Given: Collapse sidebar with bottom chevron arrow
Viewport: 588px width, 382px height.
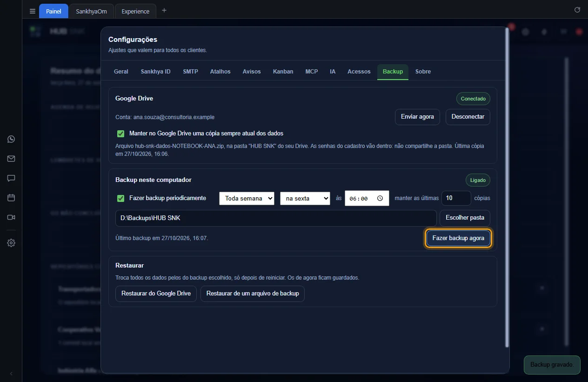Looking at the screenshot, I should click(11, 373).
